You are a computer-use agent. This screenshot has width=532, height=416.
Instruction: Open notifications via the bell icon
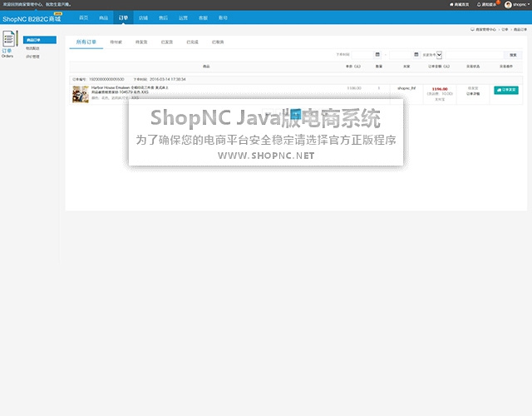(x=479, y=4)
